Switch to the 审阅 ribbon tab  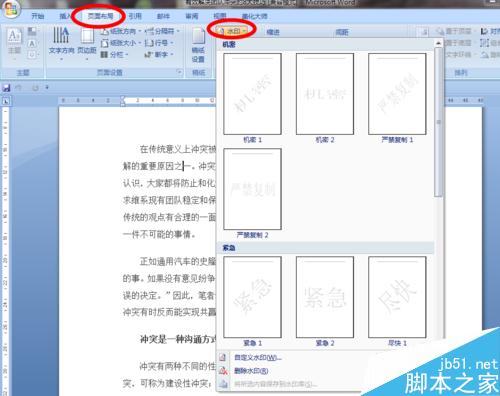pyautogui.click(x=192, y=16)
